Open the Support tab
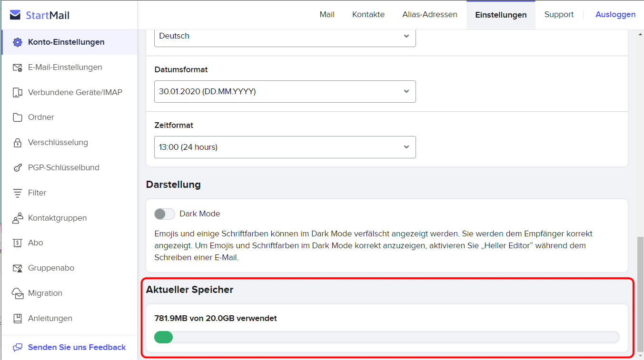Image resolution: width=644 pixels, height=360 pixels. pyautogui.click(x=559, y=15)
